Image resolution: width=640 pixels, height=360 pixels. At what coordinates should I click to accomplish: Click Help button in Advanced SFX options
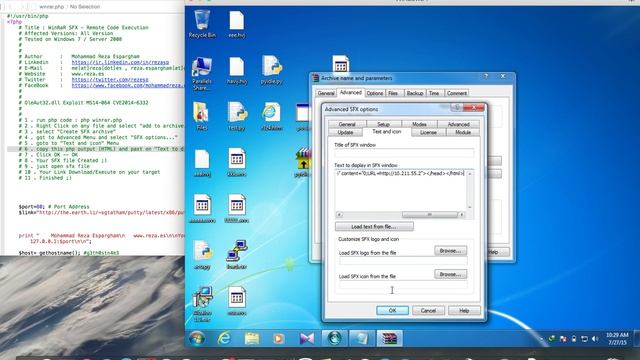(464, 311)
